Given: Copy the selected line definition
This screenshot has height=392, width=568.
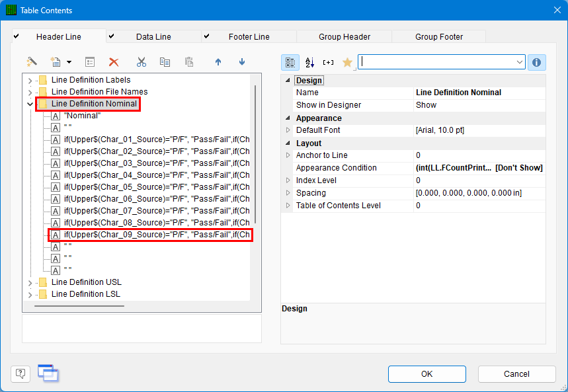Looking at the screenshot, I should (x=165, y=62).
